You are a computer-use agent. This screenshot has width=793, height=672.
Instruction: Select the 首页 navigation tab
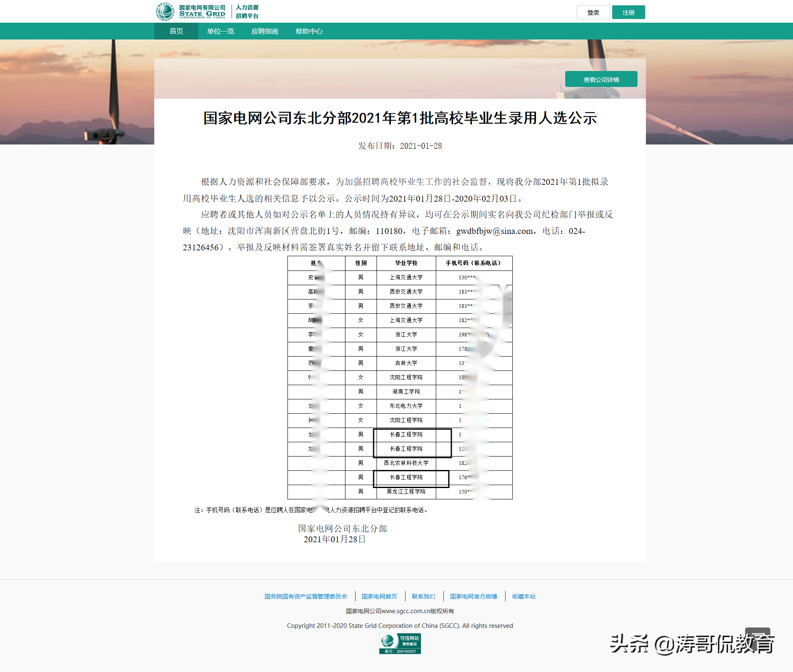[176, 31]
